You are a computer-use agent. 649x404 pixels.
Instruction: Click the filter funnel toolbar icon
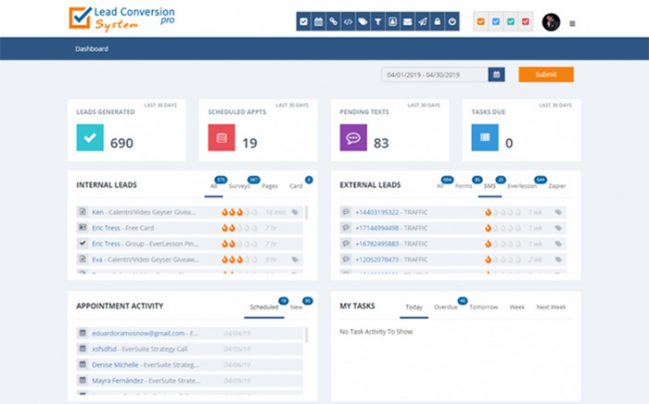click(x=377, y=21)
